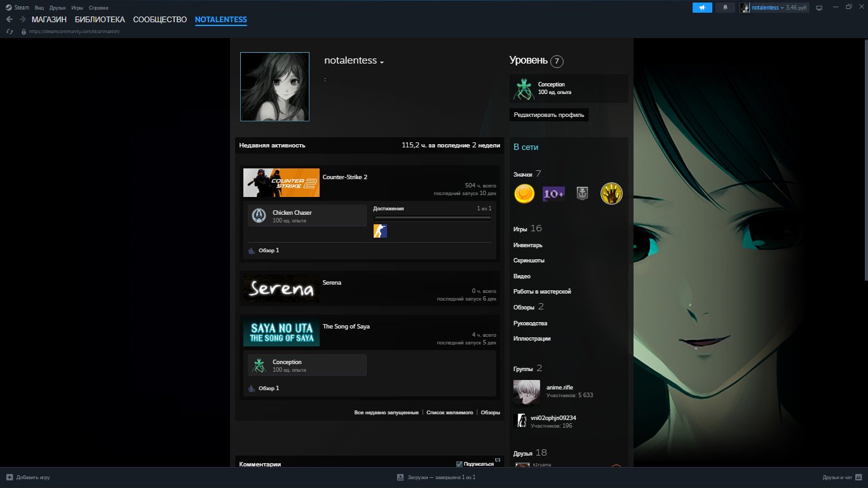Image resolution: width=868 pixels, height=488 pixels.
Task: Click the Chicken Chaser achievement progress bar
Action: tap(433, 218)
